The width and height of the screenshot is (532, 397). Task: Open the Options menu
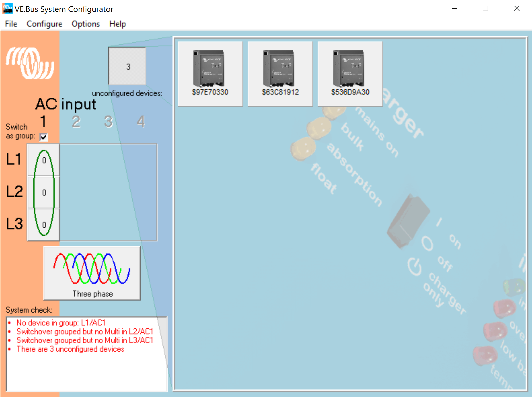pyautogui.click(x=86, y=24)
